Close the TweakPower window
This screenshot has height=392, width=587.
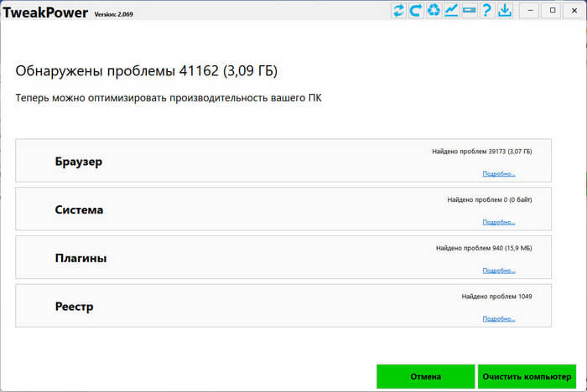pos(574,10)
